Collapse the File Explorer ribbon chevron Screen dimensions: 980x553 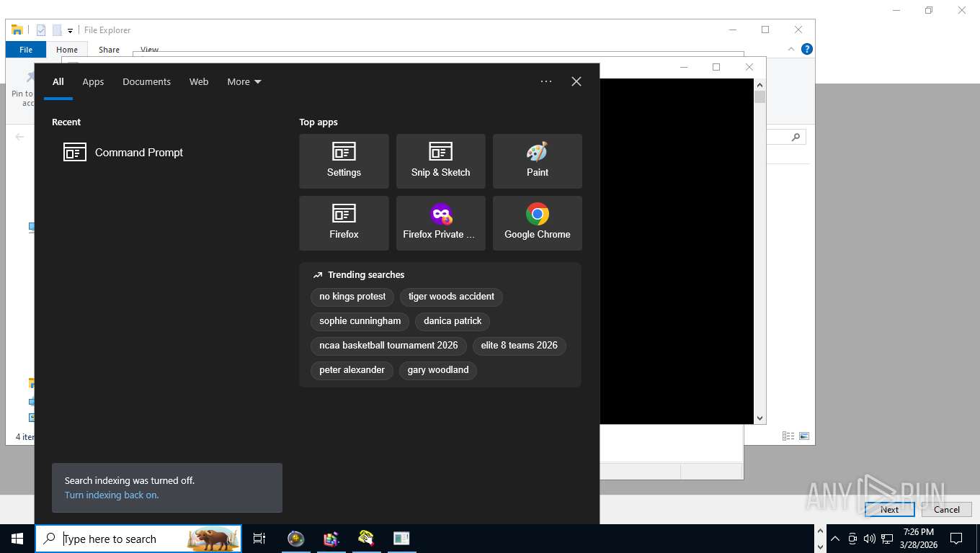click(x=792, y=49)
